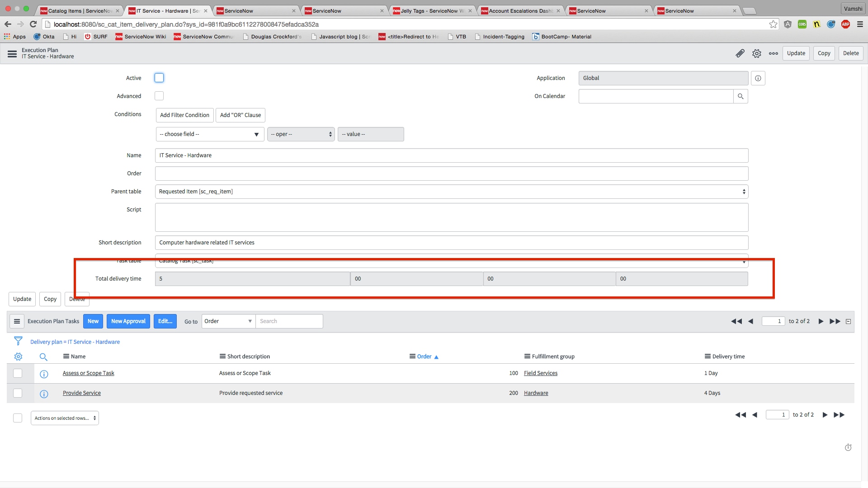Screen dimensions: 868x488
Task: Click inside the Order input field
Action: [x=451, y=173]
